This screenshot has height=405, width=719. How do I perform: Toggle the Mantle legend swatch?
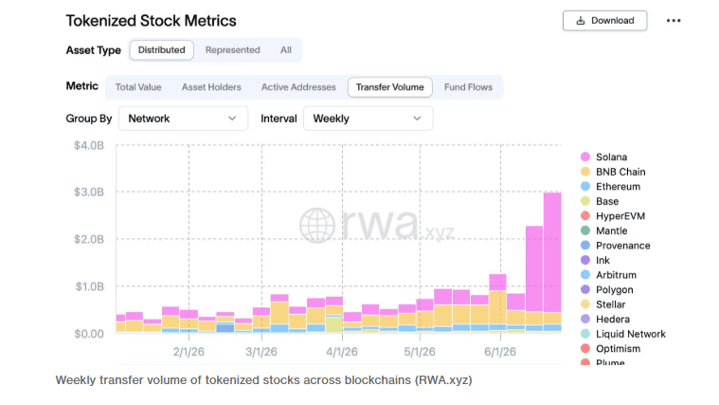(585, 230)
